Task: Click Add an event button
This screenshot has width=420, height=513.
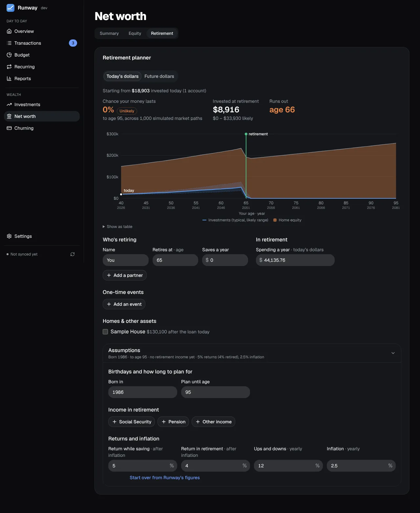Action: 124,304
